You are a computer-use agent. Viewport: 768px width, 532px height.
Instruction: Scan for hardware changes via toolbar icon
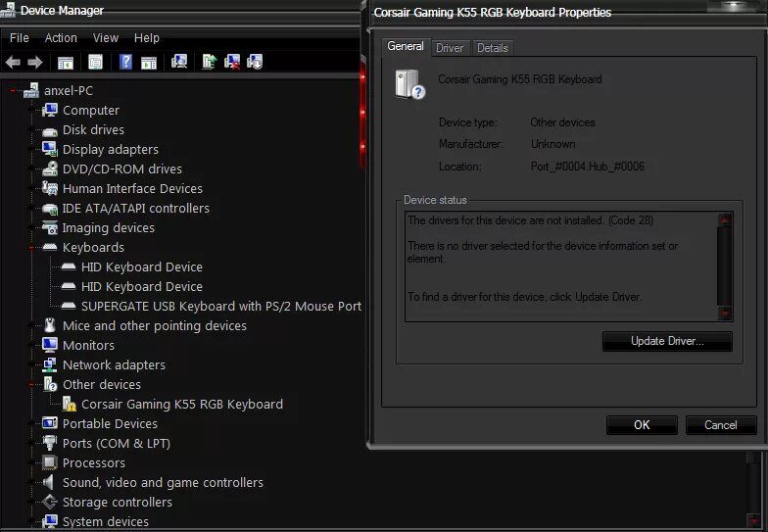pyautogui.click(x=178, y=62)
